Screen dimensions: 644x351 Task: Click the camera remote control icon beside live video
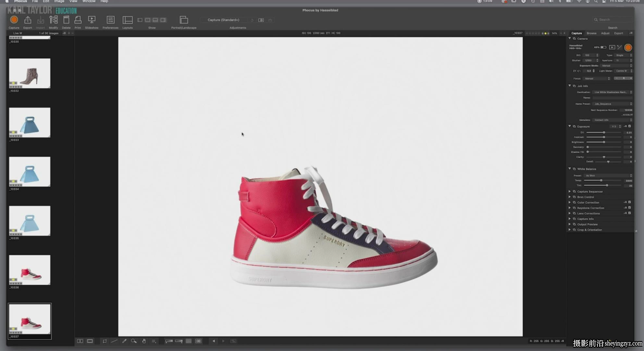[619, 47]
